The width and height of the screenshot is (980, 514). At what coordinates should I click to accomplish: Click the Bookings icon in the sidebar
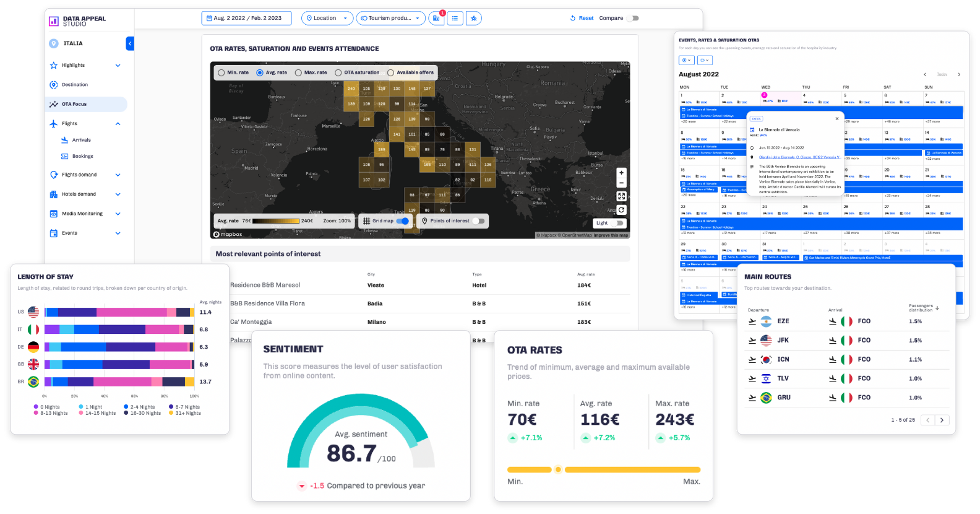(x=65, y=156)
